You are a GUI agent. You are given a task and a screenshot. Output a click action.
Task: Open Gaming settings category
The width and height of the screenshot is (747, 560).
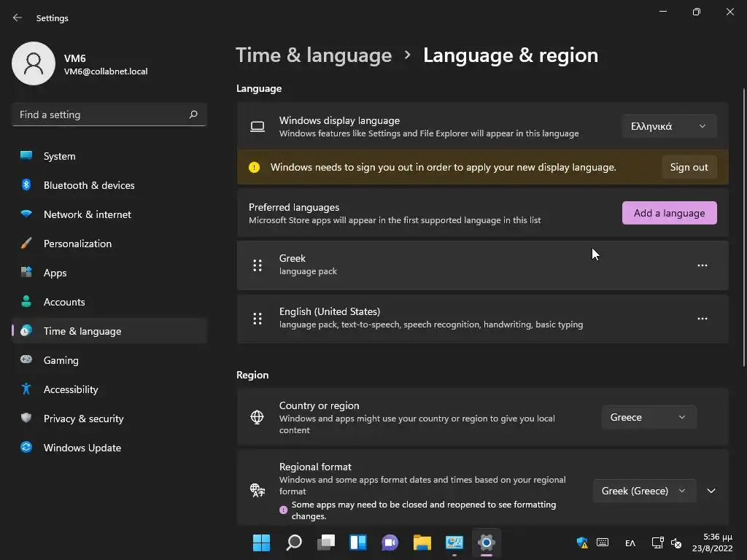(x=109, y=360)
